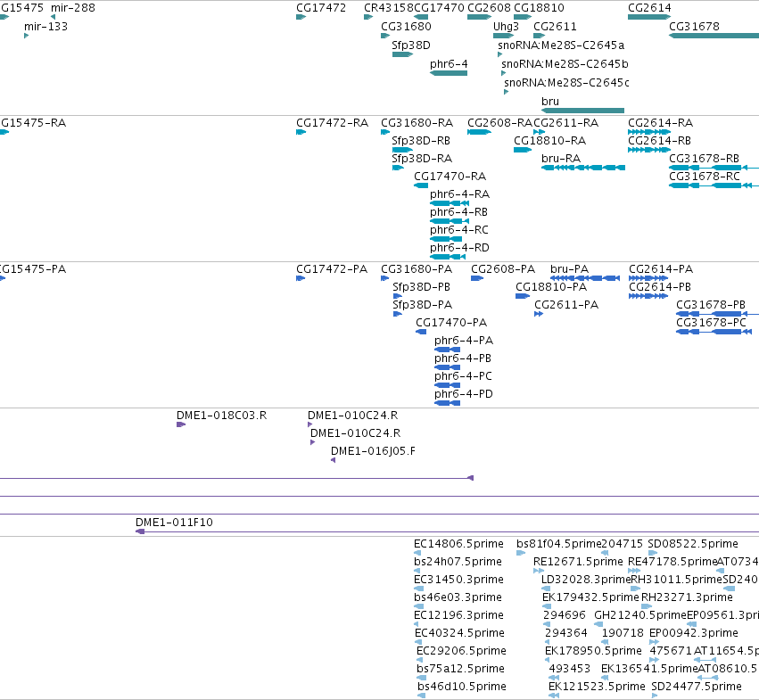759x700 pixels.
Task: Select the bs75a12.5prime EST label
Action: pos(460,669)
